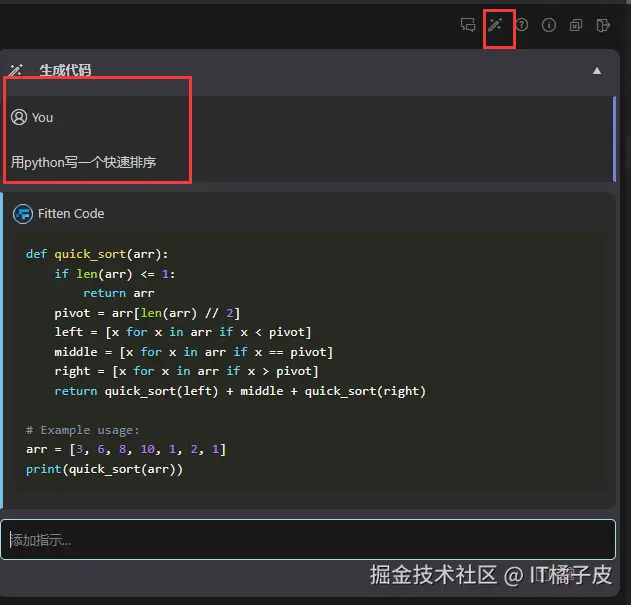Click the user avatar icon next to You
The height and width of the screenshot is (605, 631).
(x=19, y=117)
